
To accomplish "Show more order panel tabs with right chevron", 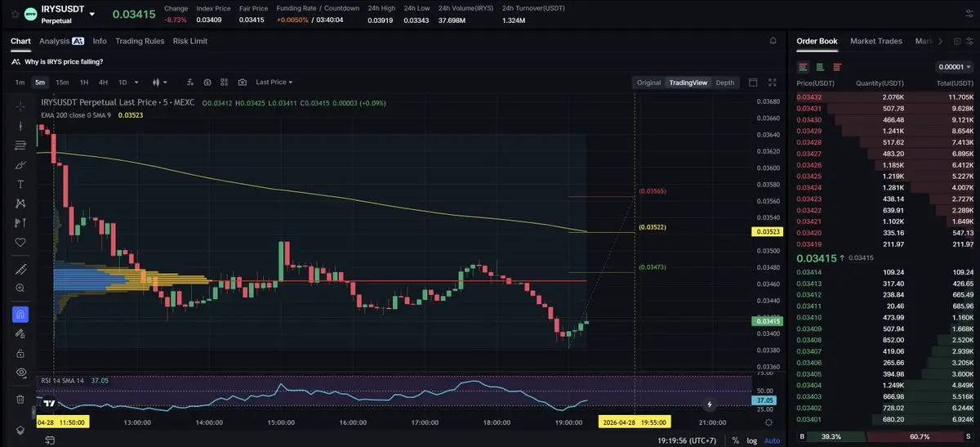I will (940, 41).
